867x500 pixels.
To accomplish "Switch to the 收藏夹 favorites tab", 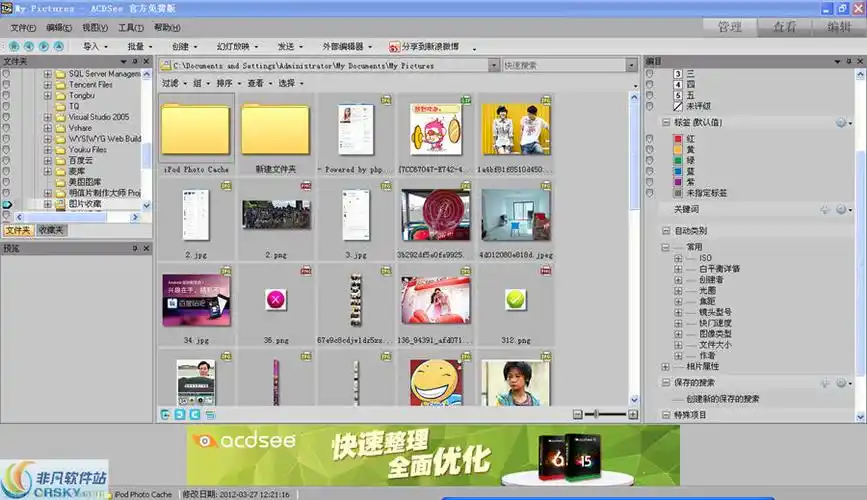I will (51, 230).
